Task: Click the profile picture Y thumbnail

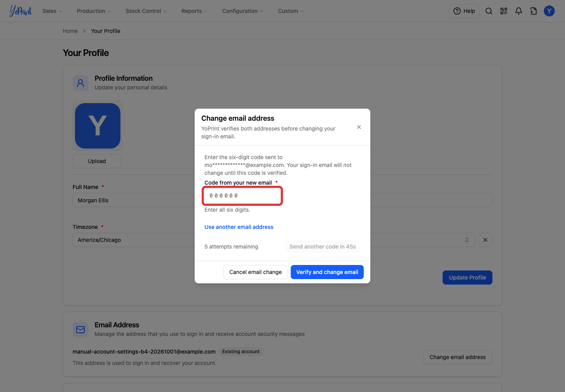Action: click(x=98, y=126)
